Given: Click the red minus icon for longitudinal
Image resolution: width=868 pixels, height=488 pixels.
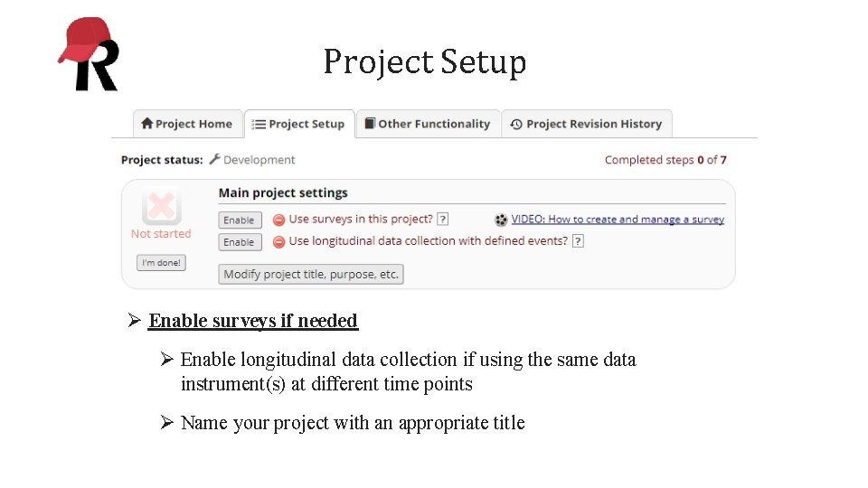Looking at the screenshot, I should pyautogui.click(x=278, y=241).
